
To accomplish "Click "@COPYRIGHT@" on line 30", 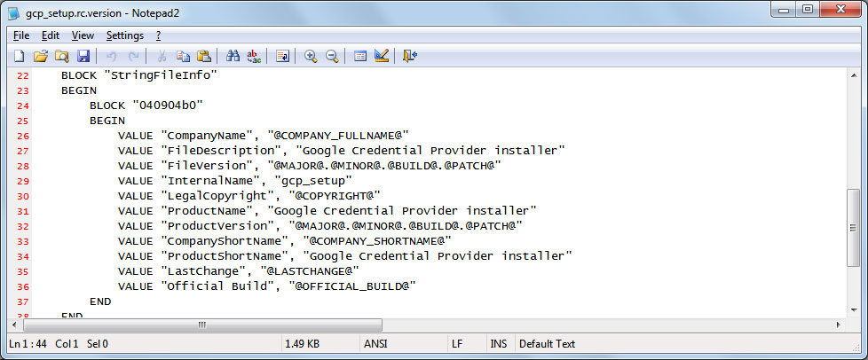I will (x=335, y=196).
